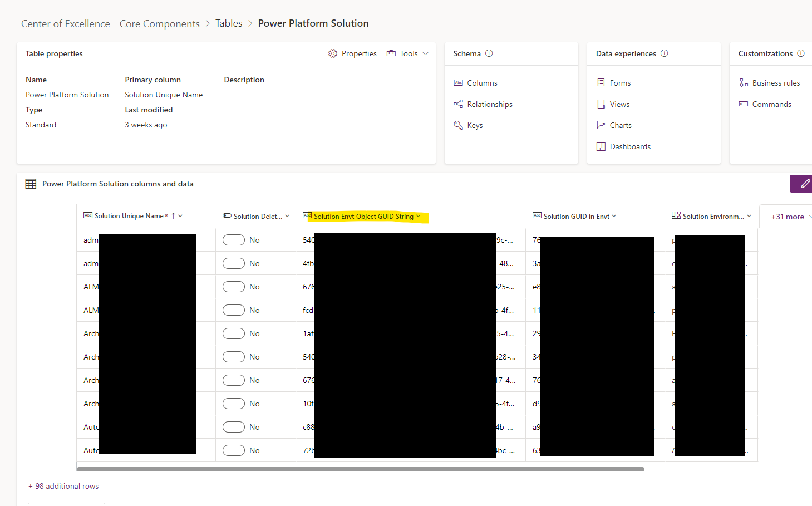Navigate to Tables in the breadcrumb

(229, 23)
